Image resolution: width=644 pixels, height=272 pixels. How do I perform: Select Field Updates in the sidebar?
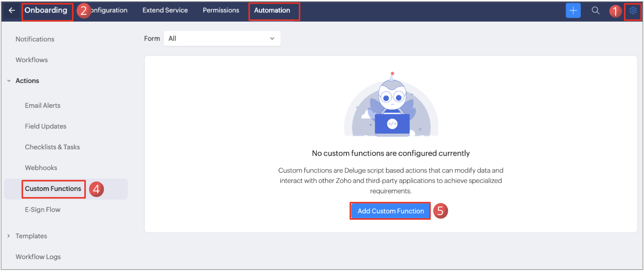click(45, 126)
